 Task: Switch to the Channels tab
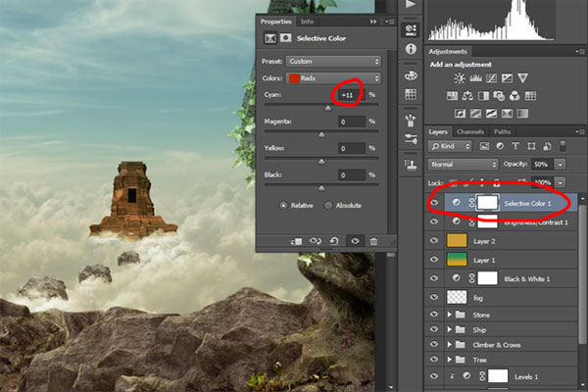(x=470, y=131)
